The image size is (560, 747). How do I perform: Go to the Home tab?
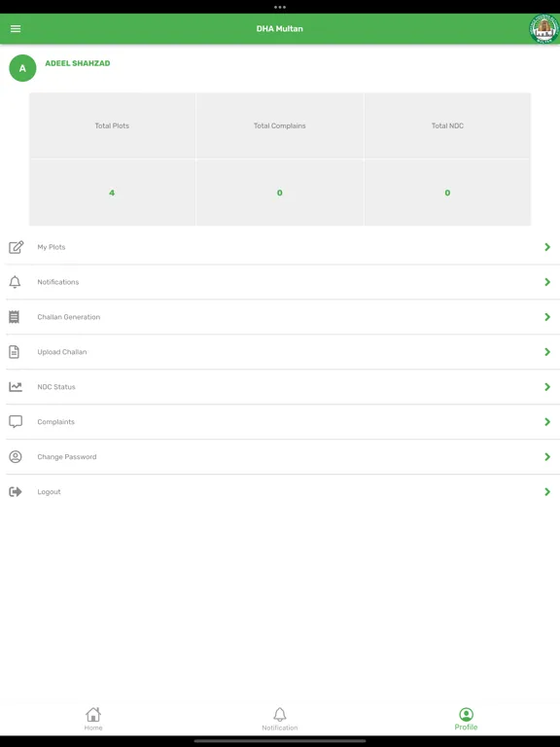(93, 719)
